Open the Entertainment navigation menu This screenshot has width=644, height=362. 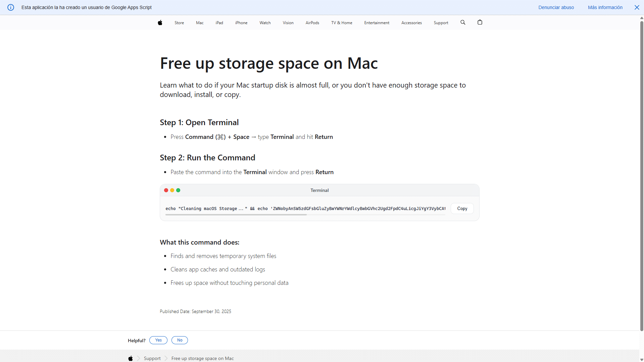pyautogui.click(x=377, y=22)
